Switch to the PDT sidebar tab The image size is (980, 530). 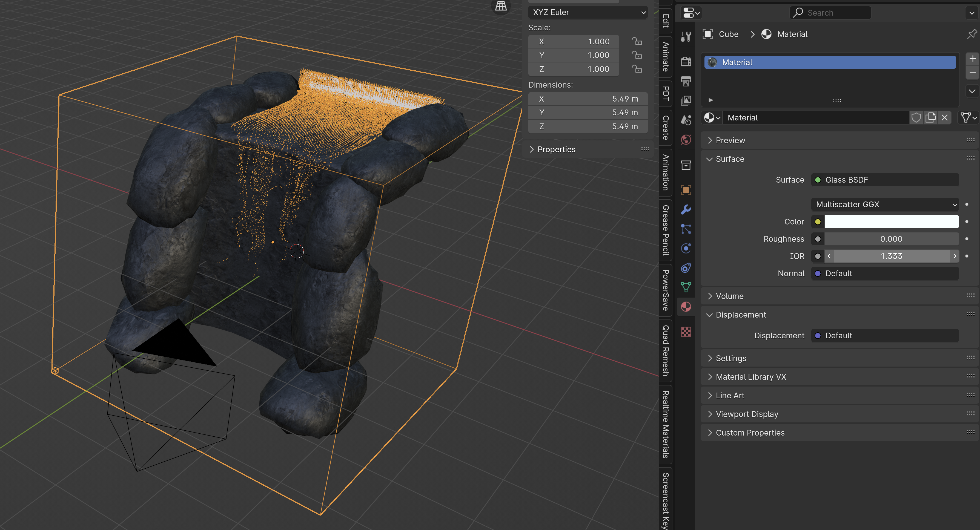click(665, 94)
